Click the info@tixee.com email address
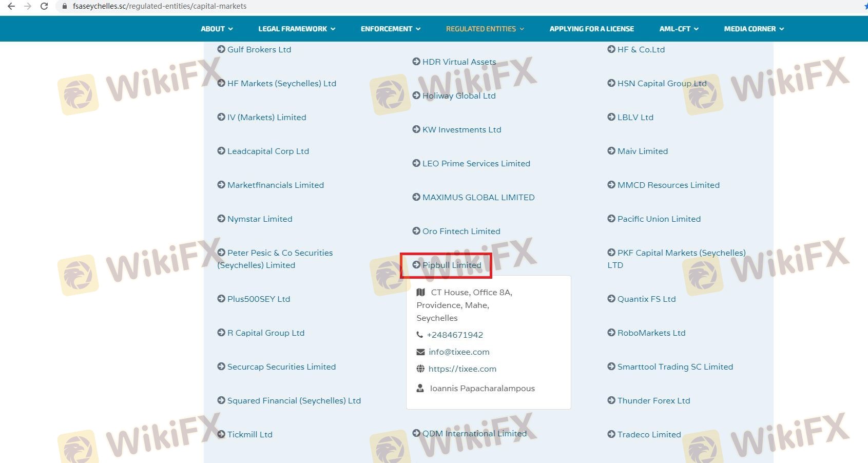The height and width of the screenshot is (463, 868). 459,352
